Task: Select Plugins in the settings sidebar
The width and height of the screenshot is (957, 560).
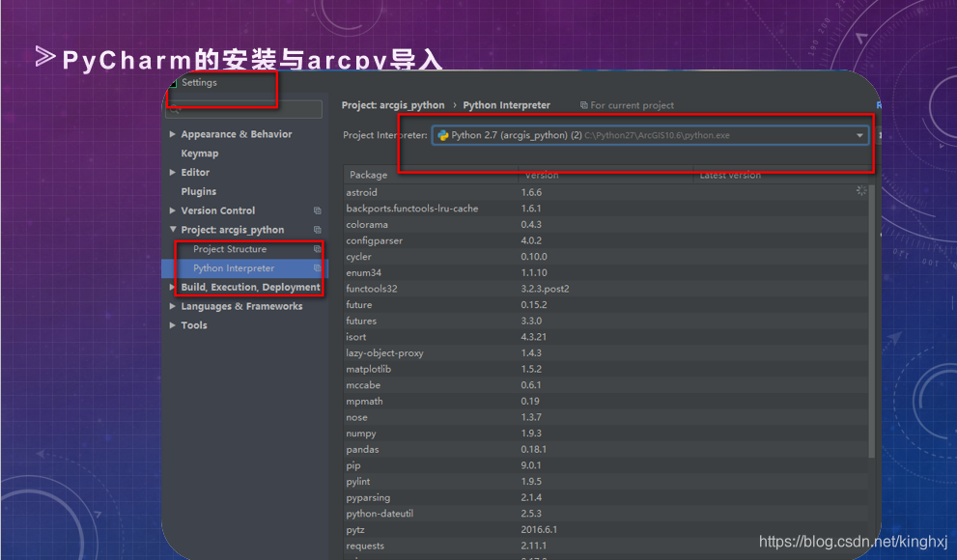Action: (x=198, y=191)
